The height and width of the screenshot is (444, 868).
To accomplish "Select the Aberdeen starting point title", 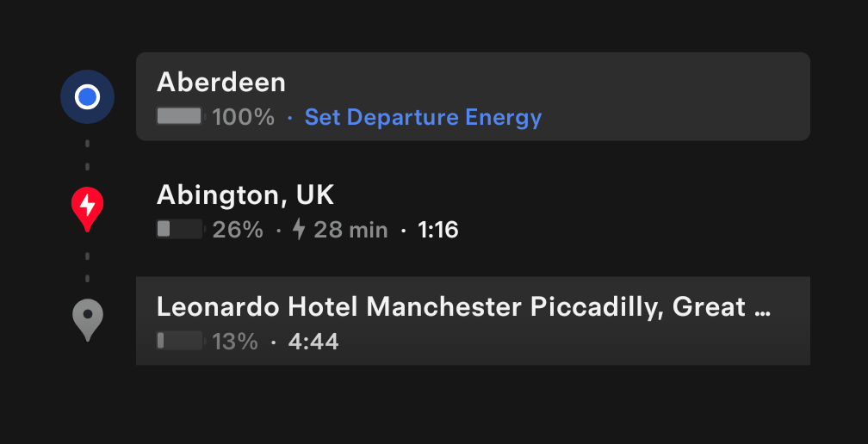I will click(221, 83).
